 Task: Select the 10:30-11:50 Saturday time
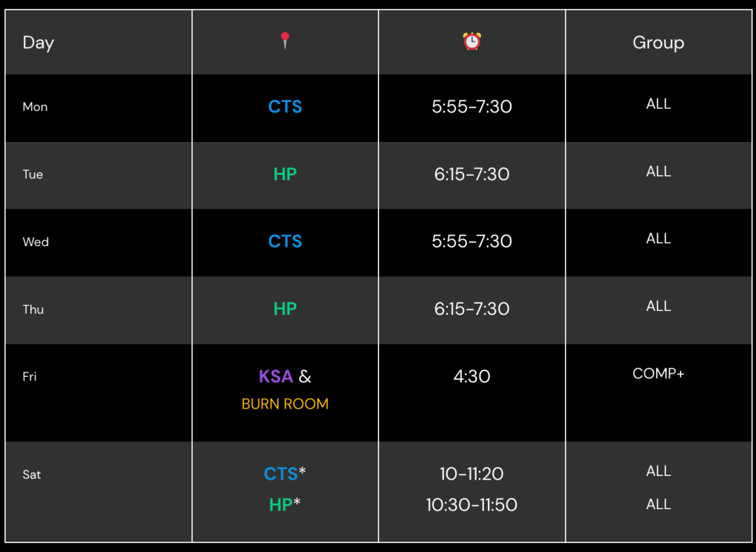[x=471, y=505]
